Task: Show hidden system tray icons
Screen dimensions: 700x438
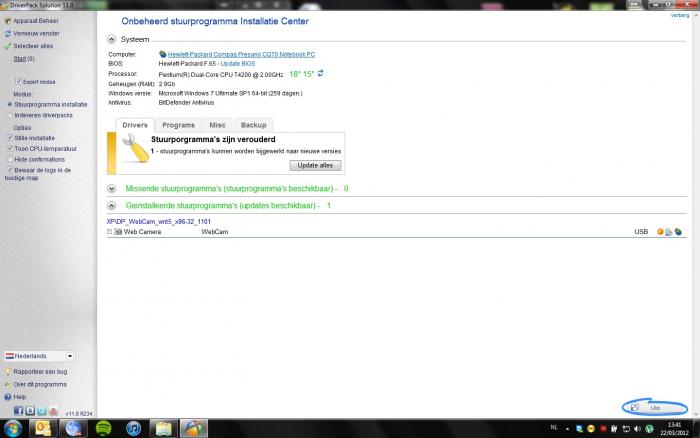Action: pos(567,429)
